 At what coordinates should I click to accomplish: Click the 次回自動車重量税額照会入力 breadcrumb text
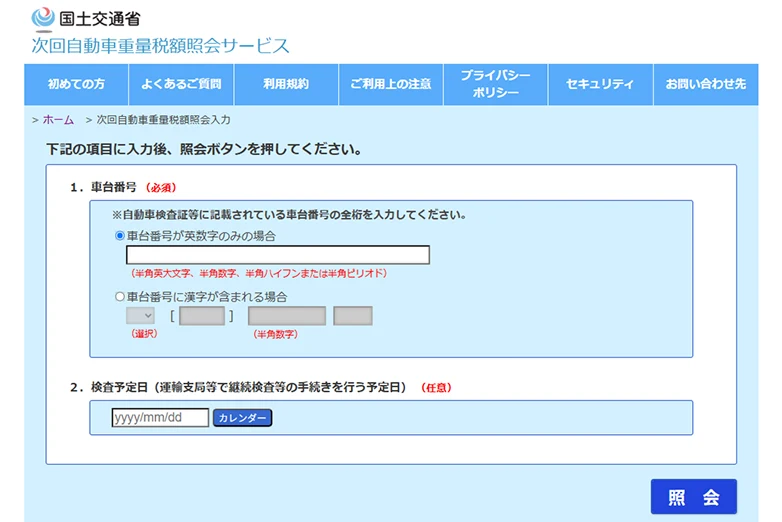click(x=163, y=120)
